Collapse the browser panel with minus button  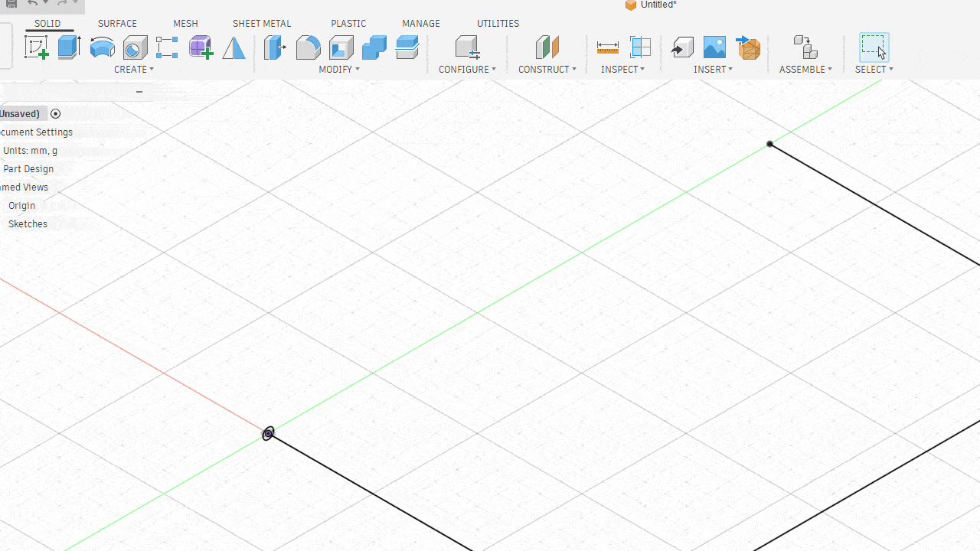point(139,92)
